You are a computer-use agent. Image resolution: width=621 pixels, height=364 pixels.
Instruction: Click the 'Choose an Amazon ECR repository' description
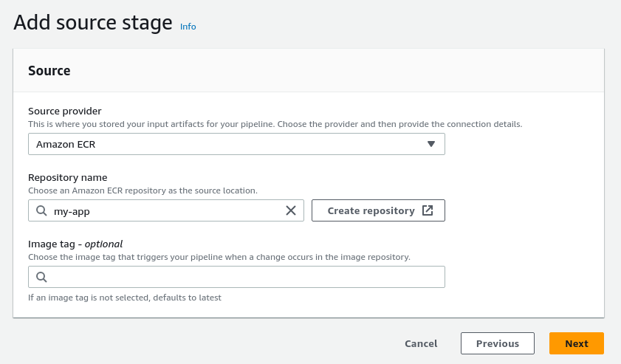click(143, 190)
